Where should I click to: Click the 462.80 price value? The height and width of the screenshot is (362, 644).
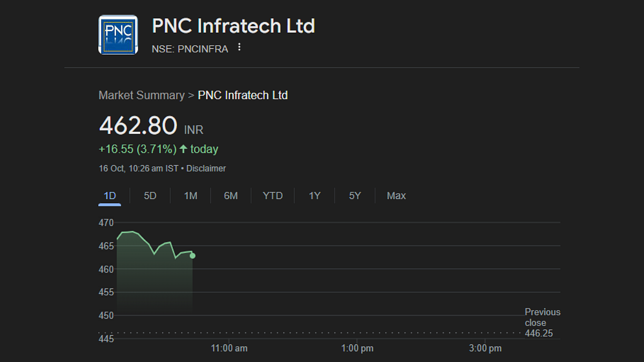tap(138, 126)
